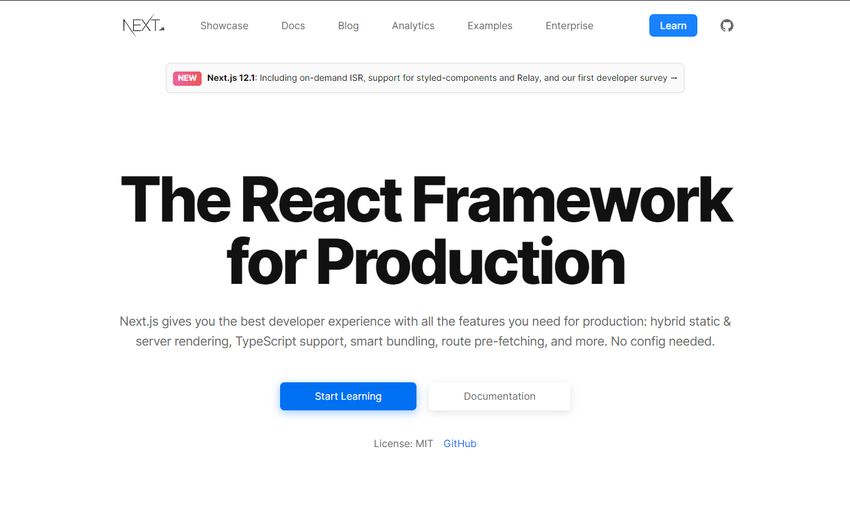This screenshot has width=850, height=507.
Task: Open the Blog nav link
Action: (x=348, y=25)
